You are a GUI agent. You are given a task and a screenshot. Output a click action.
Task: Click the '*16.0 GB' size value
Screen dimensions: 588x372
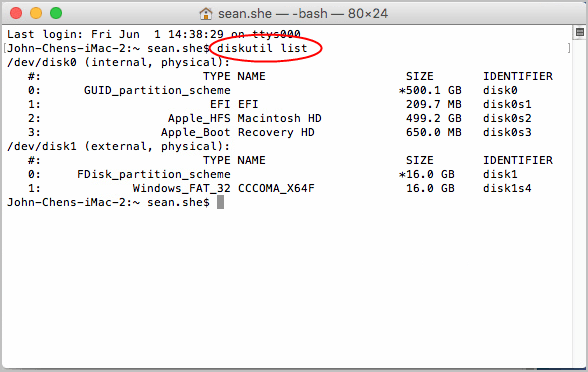pos(427,174)
